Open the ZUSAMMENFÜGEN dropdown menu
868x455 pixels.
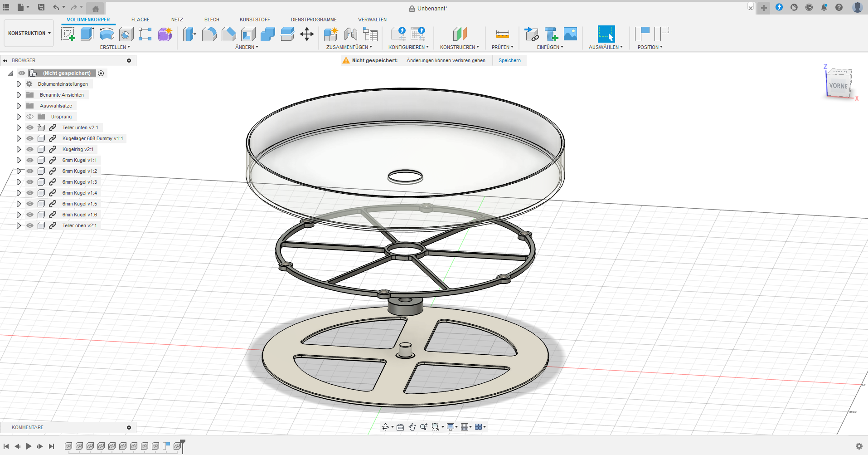349,47
